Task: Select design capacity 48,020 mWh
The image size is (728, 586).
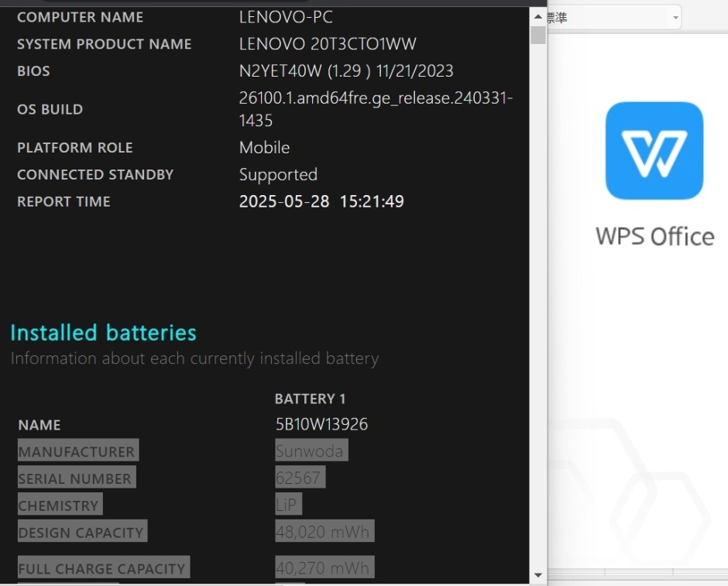Action: pyautogui.click(x=323, y=532)
